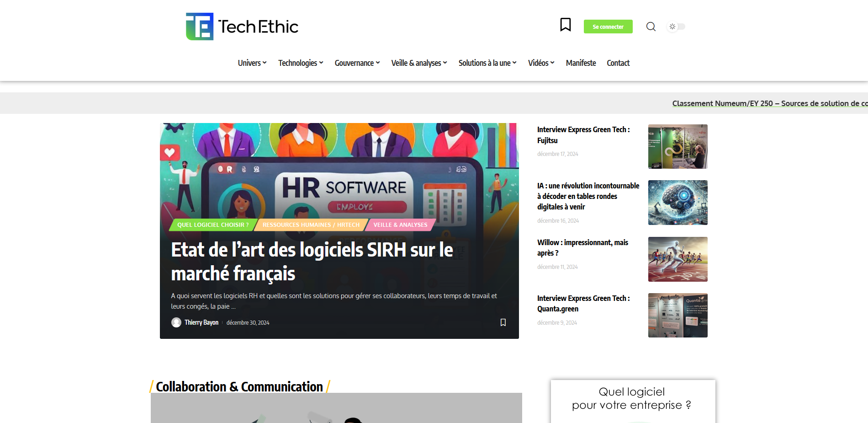The width and height of the screenshot is (868, 423).
Task: View Thierry Bayon author avatar
Action: click(x=176, y=322)
